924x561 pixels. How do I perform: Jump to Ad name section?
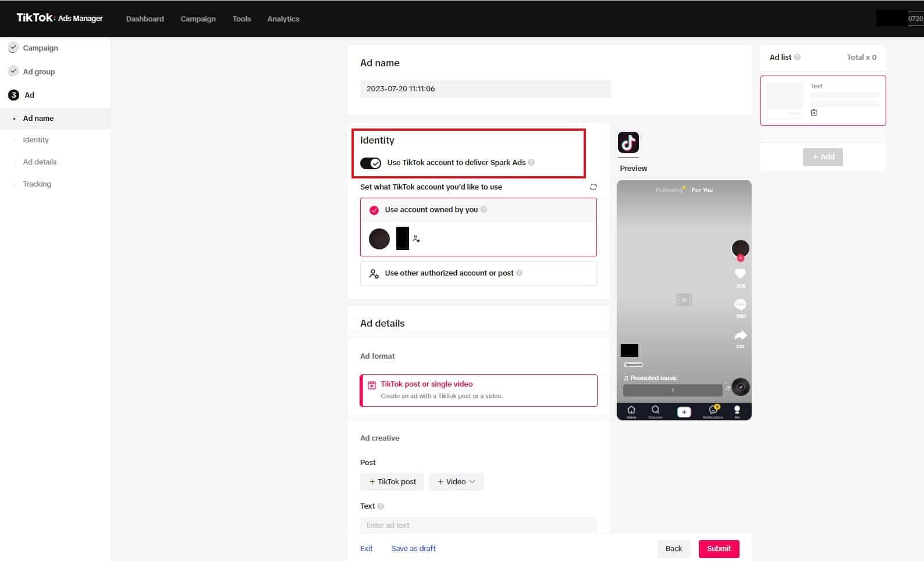click(x=38, y=118)
